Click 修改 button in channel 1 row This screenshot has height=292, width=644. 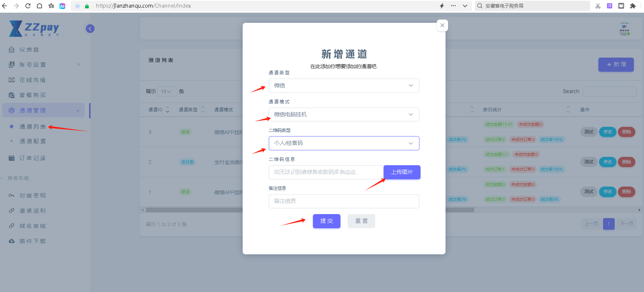608,192
